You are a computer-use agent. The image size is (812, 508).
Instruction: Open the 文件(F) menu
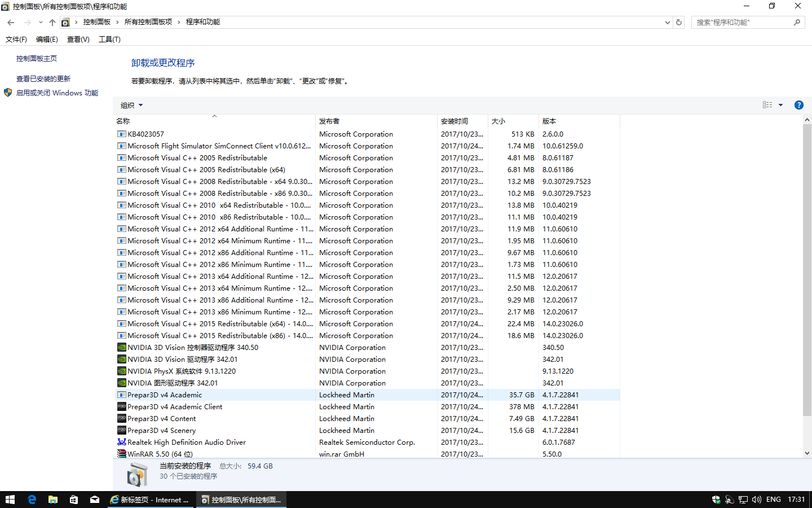pyautogui.click(x=16, y=40)
